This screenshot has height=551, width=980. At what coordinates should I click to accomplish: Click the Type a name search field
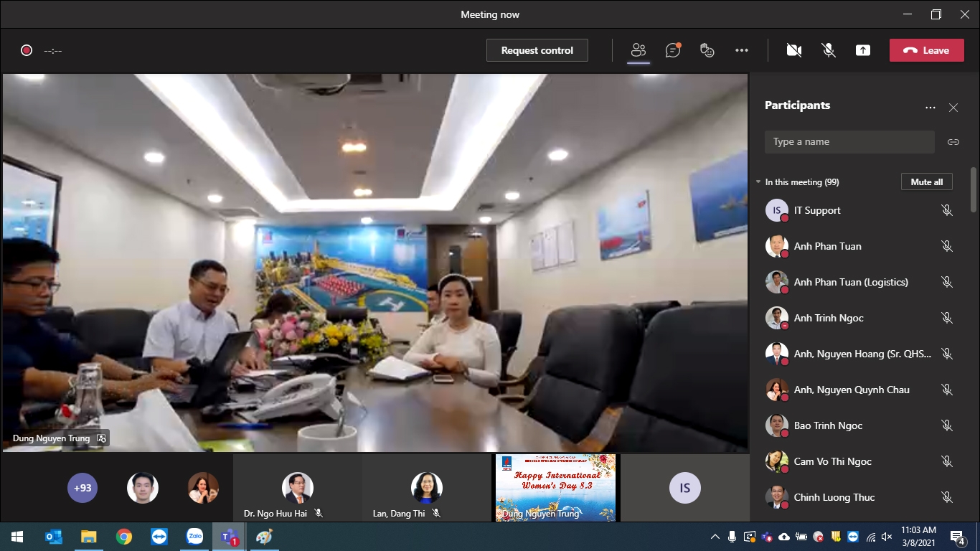click(x=849, y=142)
